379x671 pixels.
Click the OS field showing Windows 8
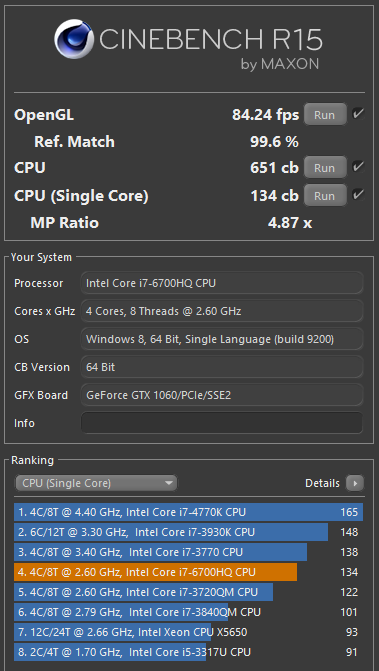[x=222, y=339]
